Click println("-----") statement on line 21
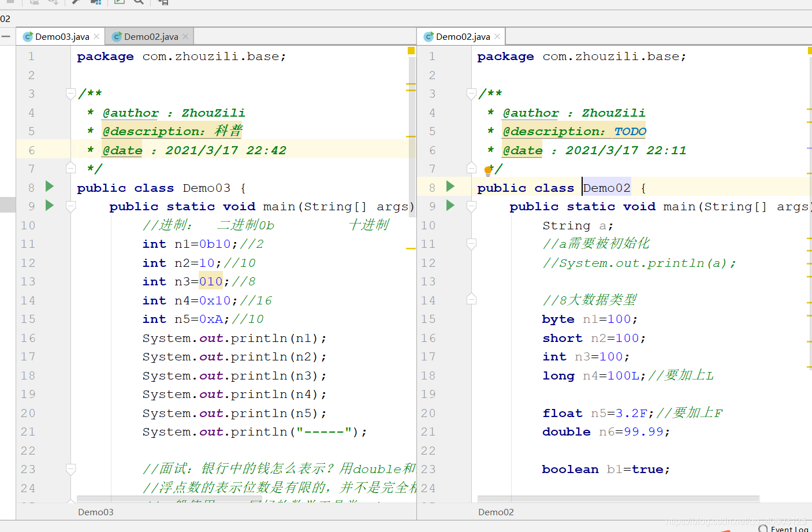 [255, 431]
